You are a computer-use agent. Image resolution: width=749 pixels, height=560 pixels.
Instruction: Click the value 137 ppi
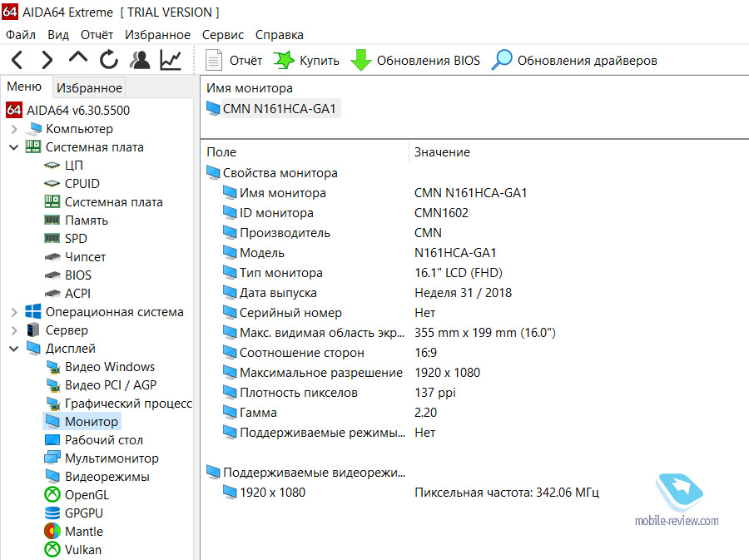pyautogui.click(x=435, y=393)
